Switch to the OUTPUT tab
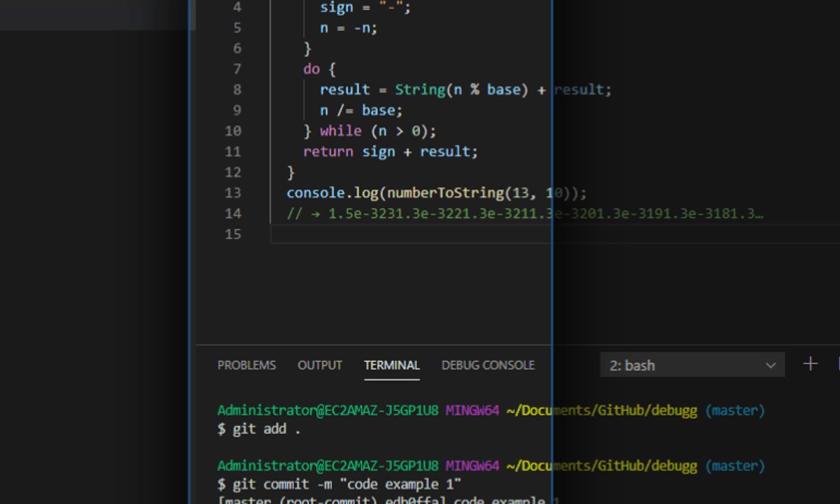840x504 pixels. pyautogui.click(x=320, y=365)
